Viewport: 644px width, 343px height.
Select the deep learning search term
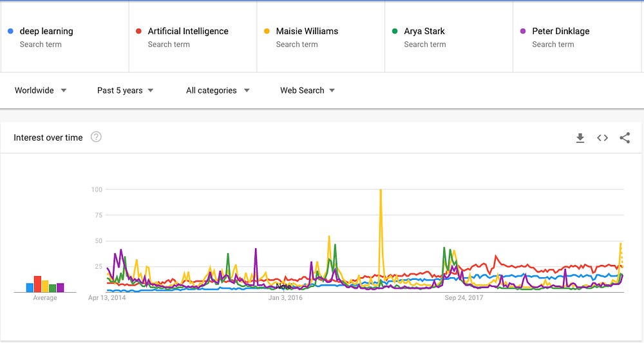point(46,31)
